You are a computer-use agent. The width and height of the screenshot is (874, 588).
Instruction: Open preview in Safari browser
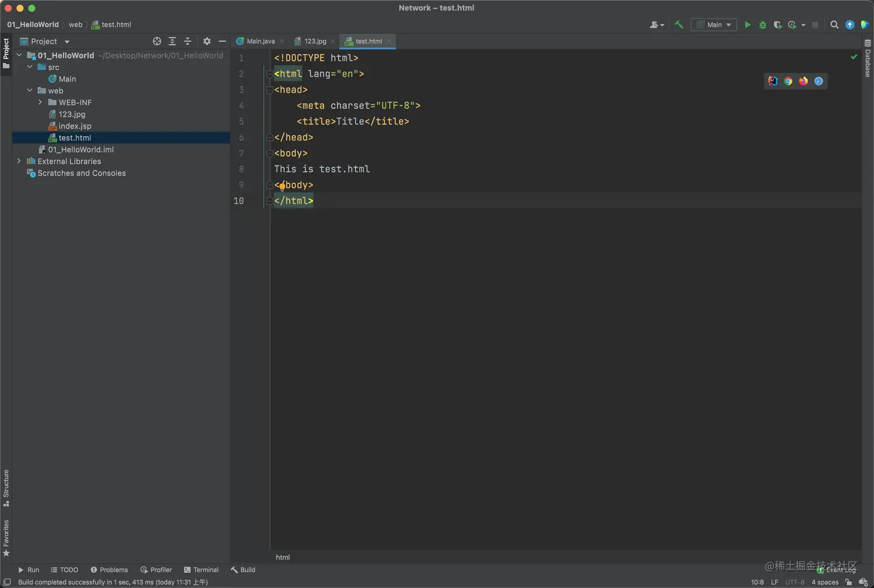(x=819, y=82)
